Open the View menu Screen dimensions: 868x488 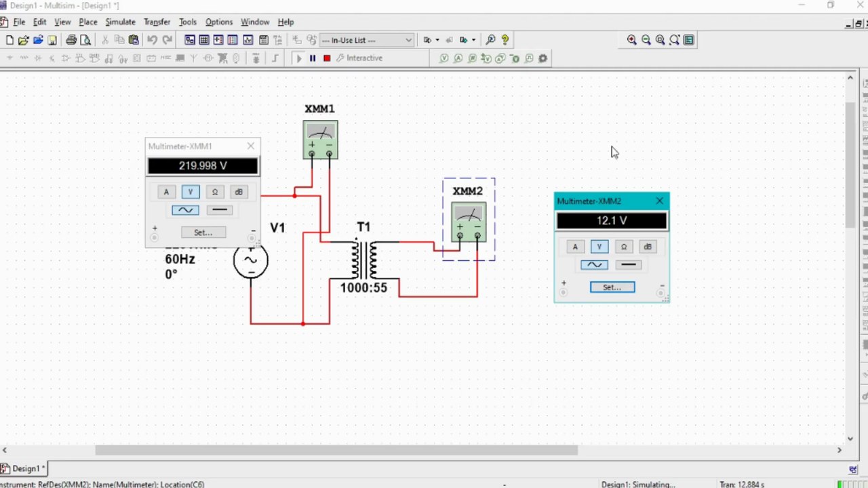pyautogui.click(x=62, y=22)
